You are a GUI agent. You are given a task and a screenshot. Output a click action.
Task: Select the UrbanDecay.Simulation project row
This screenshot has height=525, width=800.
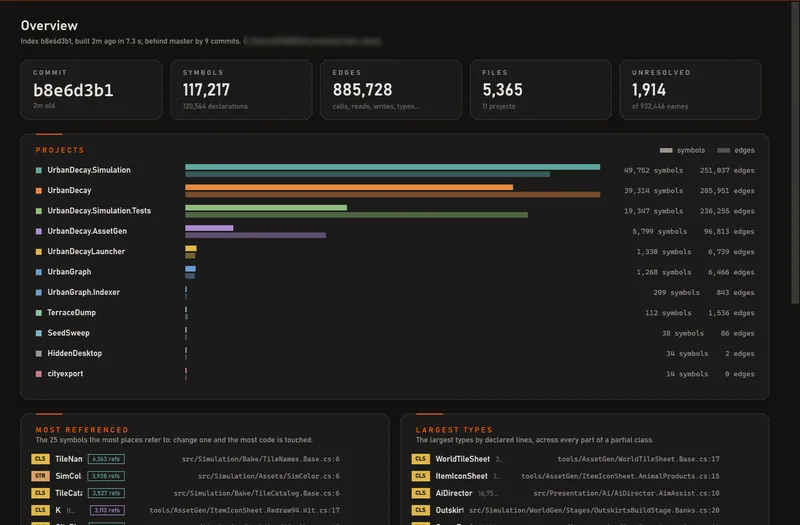[x=395, y=170]
